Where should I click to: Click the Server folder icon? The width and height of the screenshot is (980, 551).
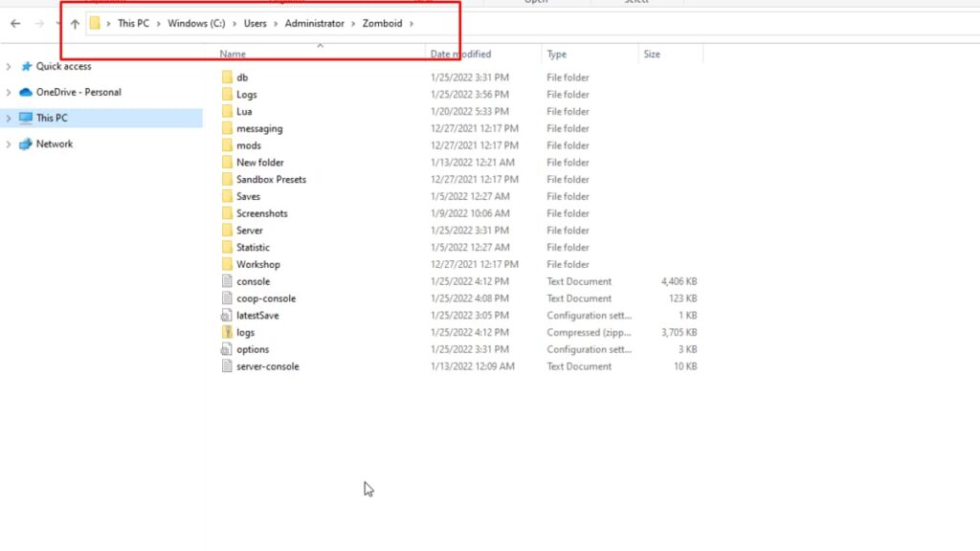[227, 231]
